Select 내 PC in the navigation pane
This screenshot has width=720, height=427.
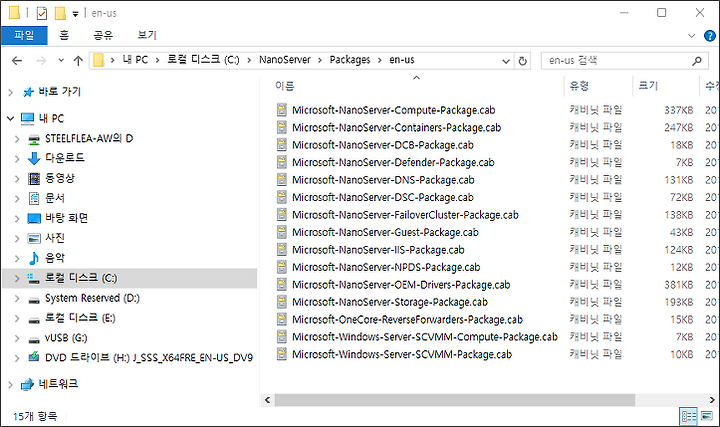pos(51,118)
